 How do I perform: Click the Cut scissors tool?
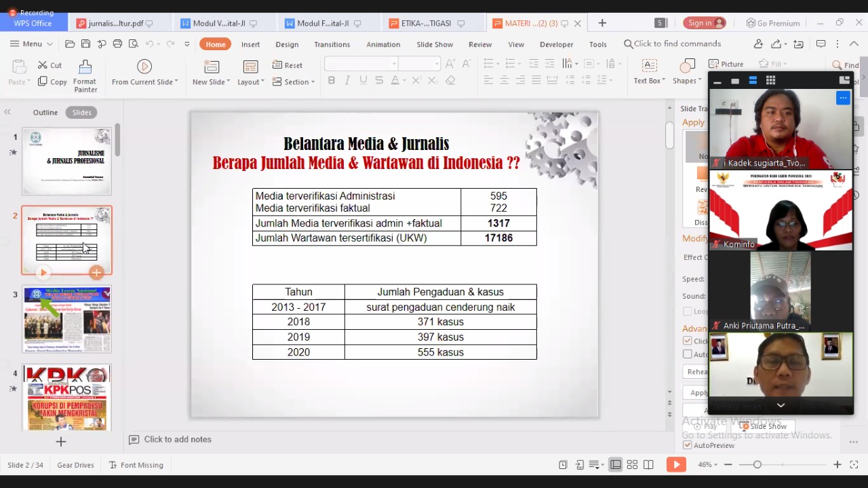[50, 65]
